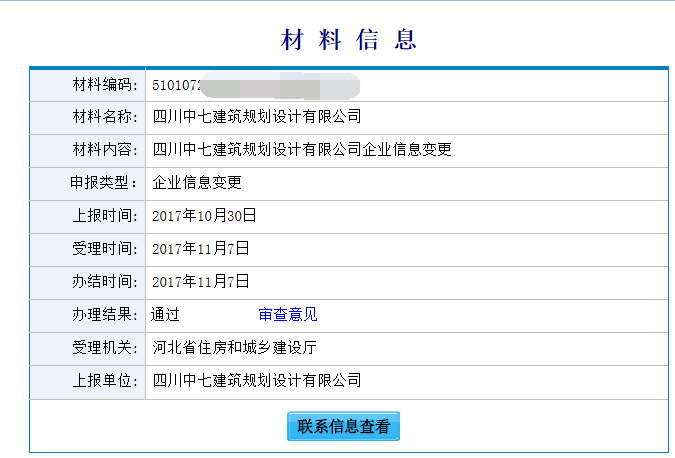Image resolution: width=675 pixels, height=458 pixels.
Task: Select the 材料信息 page title
Action: tap(349, 40)
